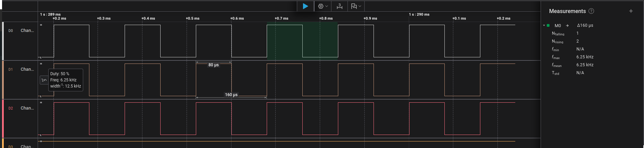
Task: Click f max 6.25 kHz value
Action: [x=585, y=57]
